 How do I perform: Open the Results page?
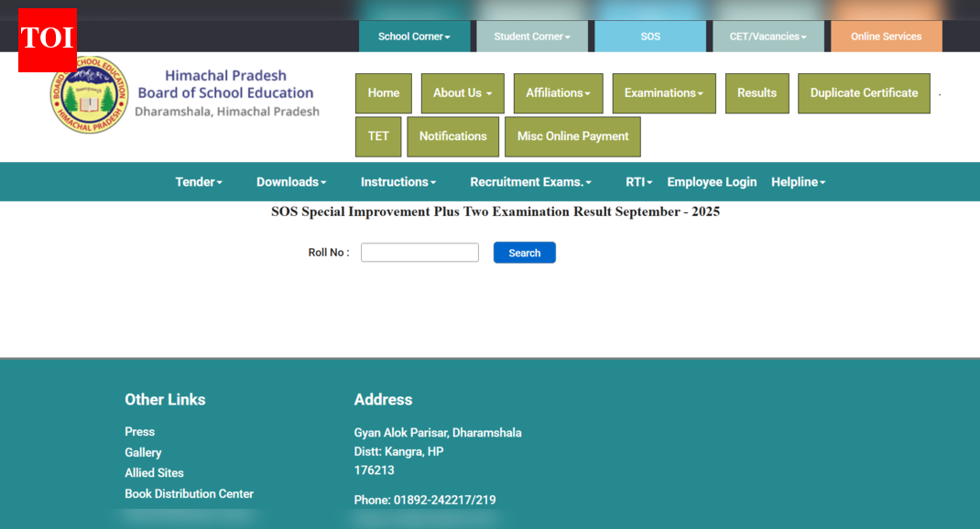click(x=757, y=92)
